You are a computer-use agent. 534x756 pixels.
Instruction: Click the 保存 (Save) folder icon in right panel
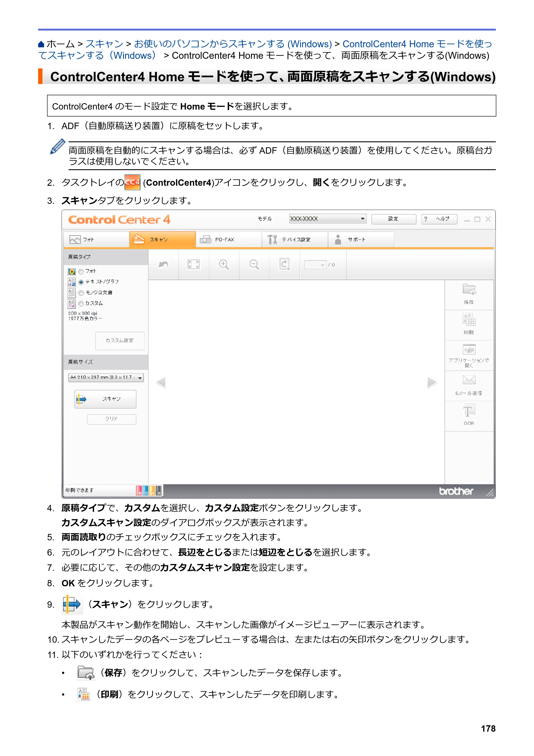469,290
